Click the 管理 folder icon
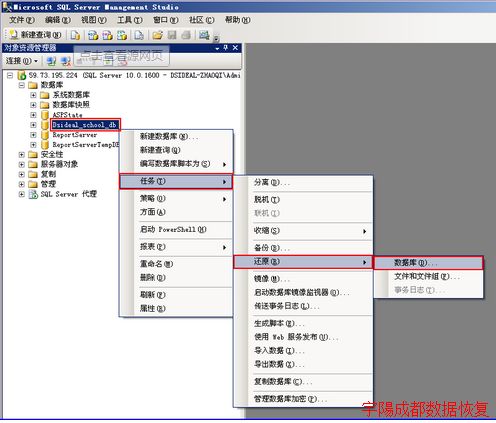The width and height of the screenshot is (496, 423). (x=32, y=184)
